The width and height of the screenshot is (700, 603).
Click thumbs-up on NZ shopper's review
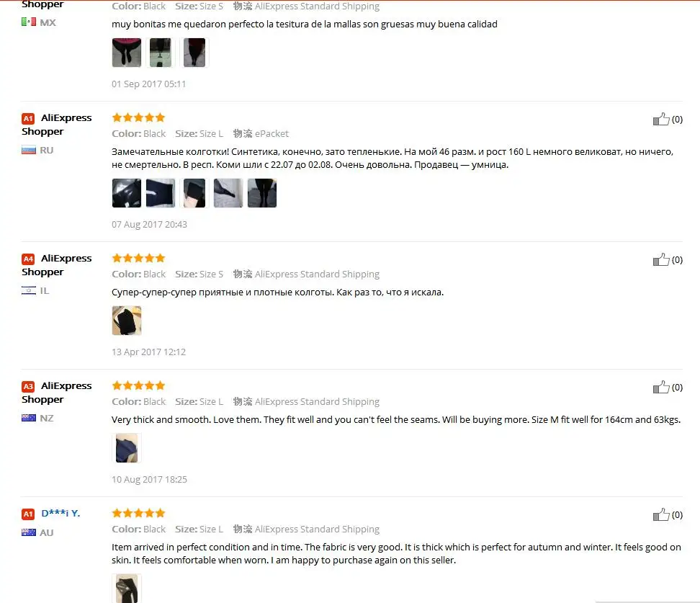click(x=660, y=387)
